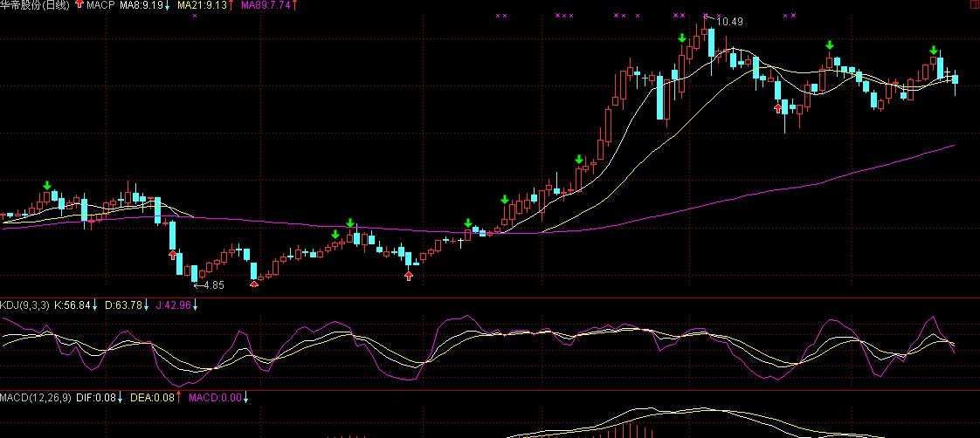
Task: Click the green sell arrow above the 10.49 peak candle
Action: coord(682,38)
